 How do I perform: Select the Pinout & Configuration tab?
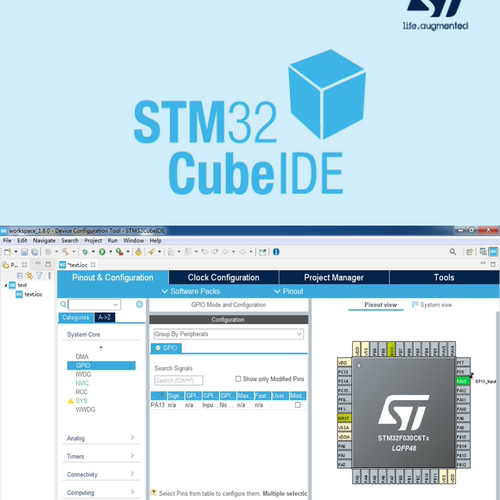pos(113,277)
